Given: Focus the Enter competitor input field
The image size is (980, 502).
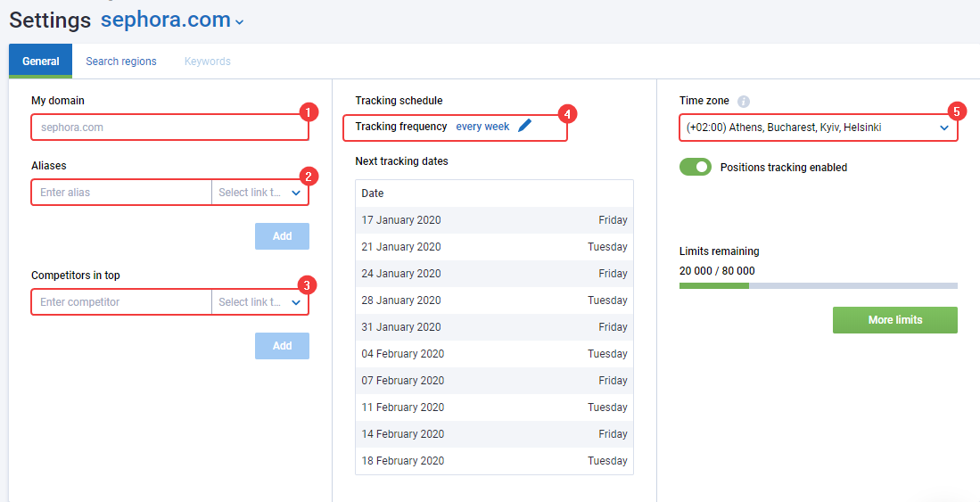Looking at the screenshot, I should pos(122,302).
